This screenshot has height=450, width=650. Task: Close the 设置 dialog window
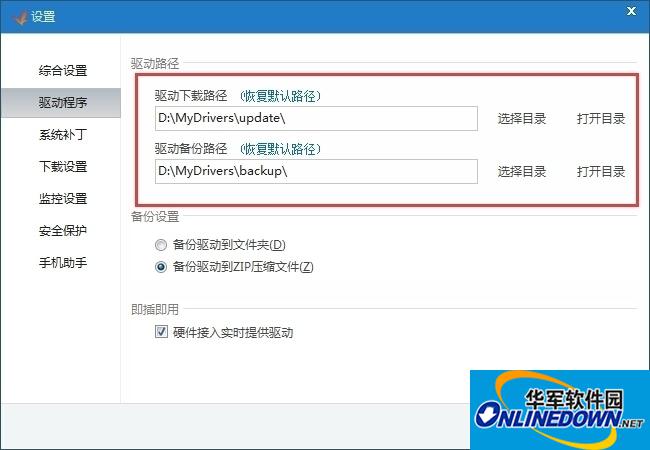point(631,11)
